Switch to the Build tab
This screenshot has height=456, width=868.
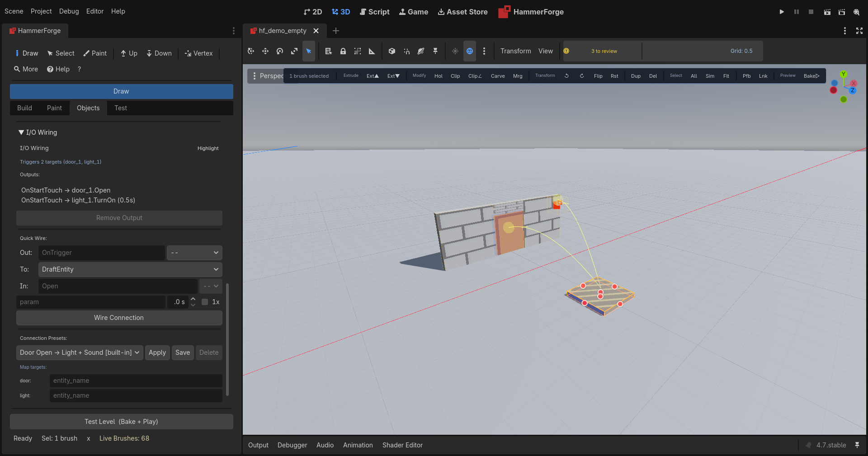point(24,108)
